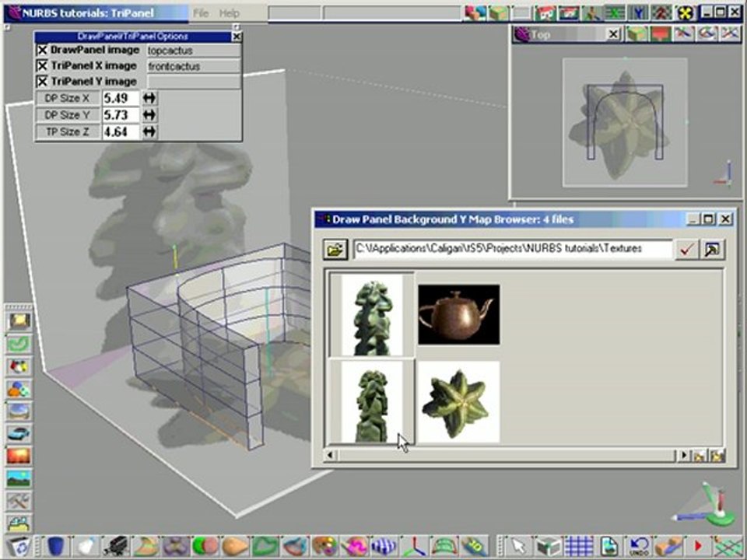Click the 3D view navigation widget
This screenshot has width=747, height=560.
point(707,506)
